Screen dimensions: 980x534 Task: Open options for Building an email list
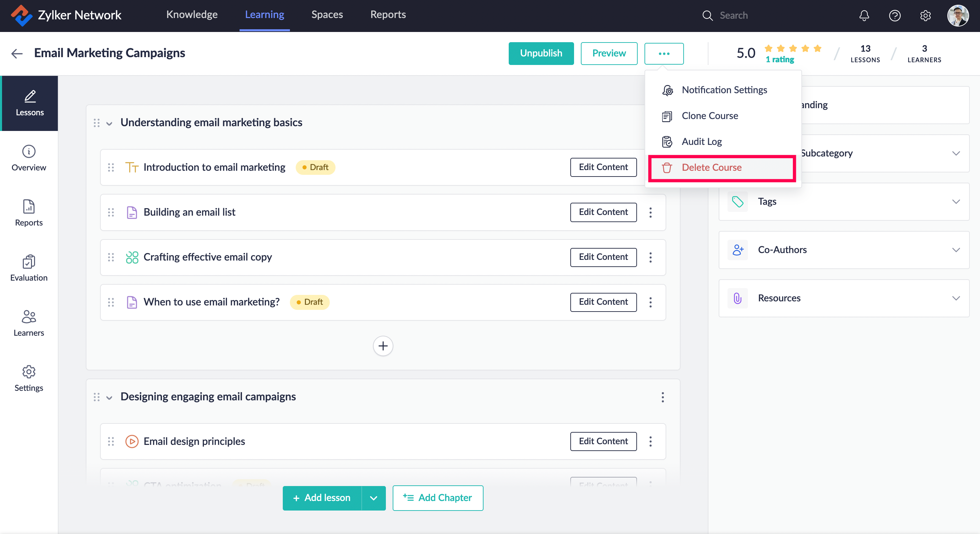tap(650, 212)
